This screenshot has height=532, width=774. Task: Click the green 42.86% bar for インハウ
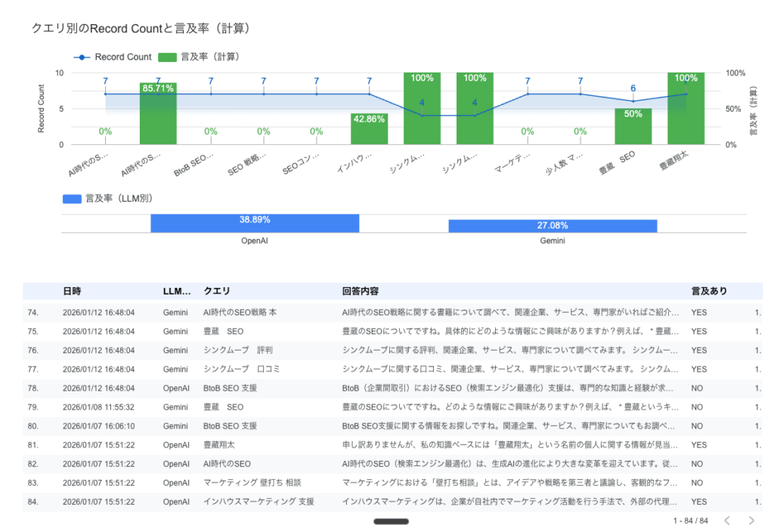click(369, 130)
